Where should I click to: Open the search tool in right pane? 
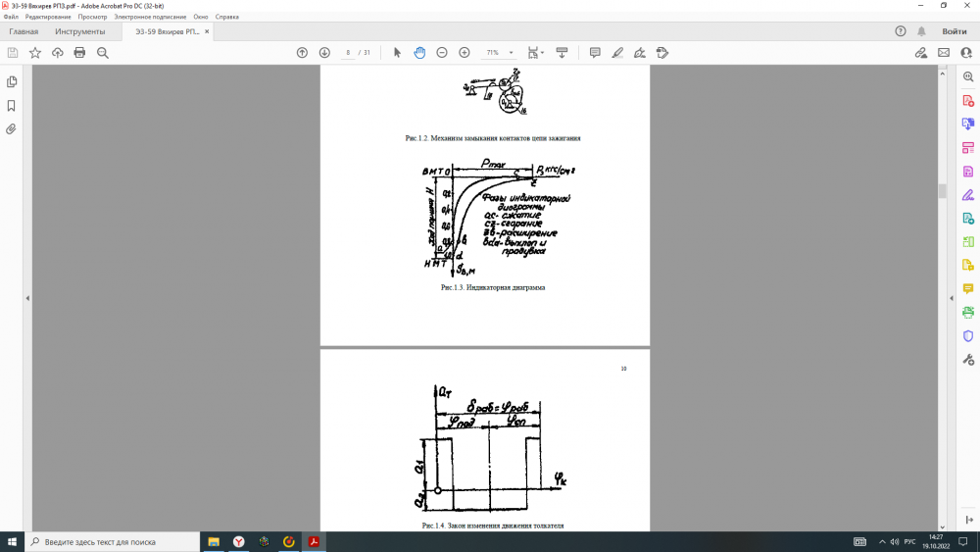click(968, 76)
